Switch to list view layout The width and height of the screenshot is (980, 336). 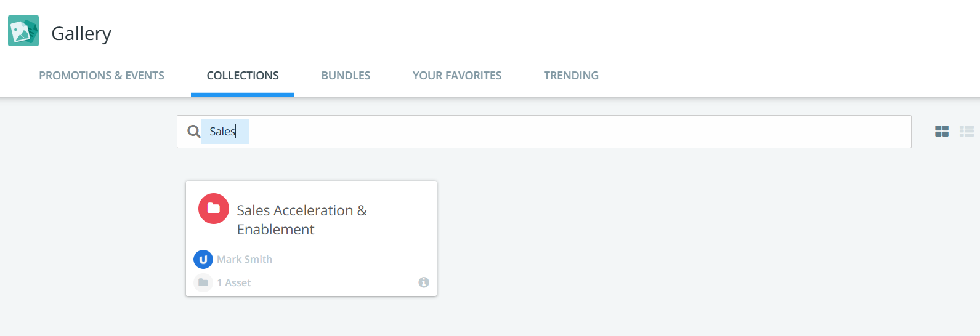(x=966, y=131)
